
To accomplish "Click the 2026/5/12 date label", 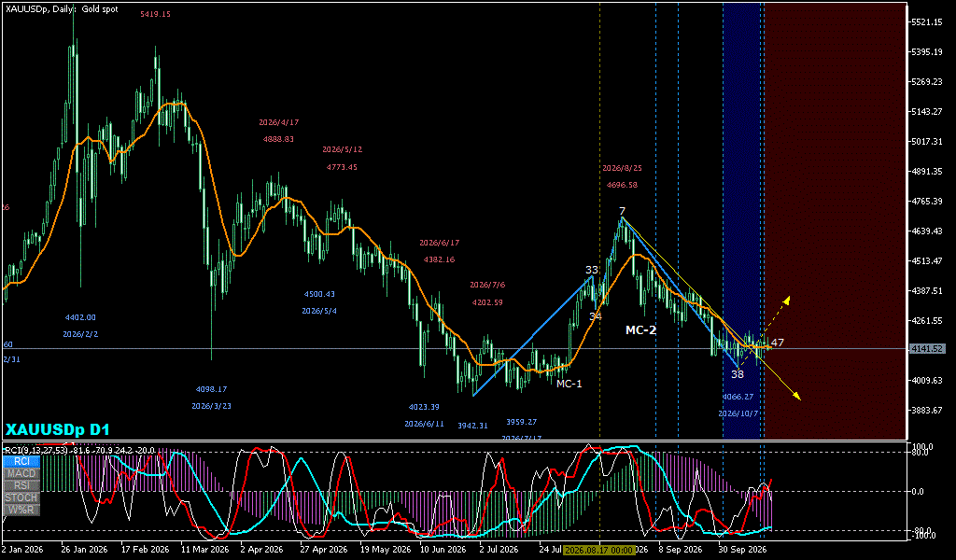I will [x=342, y=149].
